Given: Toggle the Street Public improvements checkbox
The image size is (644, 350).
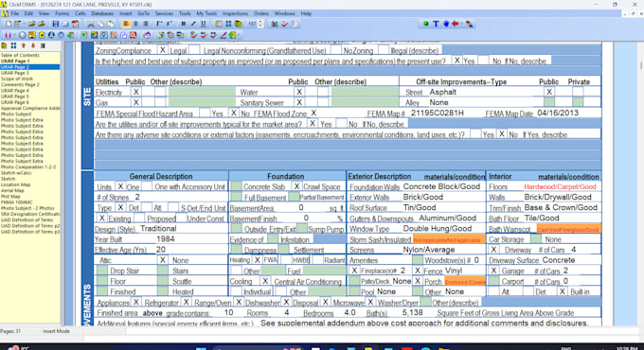Looking at the screenshot, I should [549, 92].
